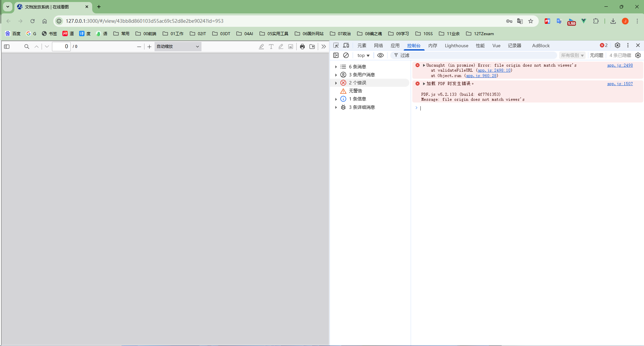This screenshot has height=346, width=644.
Task: Open the 所有级别 log level dropdown
Action: (x=572, y=55)
